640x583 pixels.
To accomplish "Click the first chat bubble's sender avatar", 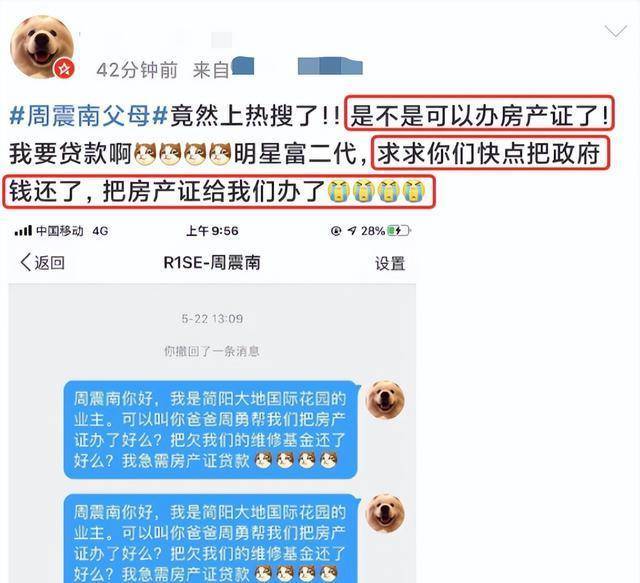I will [x=385, y=399].
